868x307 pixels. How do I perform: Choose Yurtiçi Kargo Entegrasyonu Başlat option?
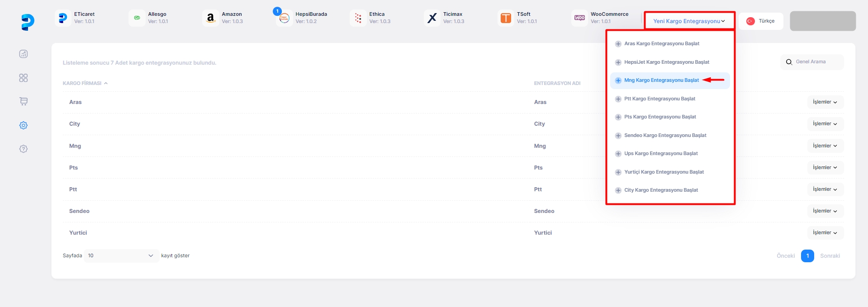[664, 172]
